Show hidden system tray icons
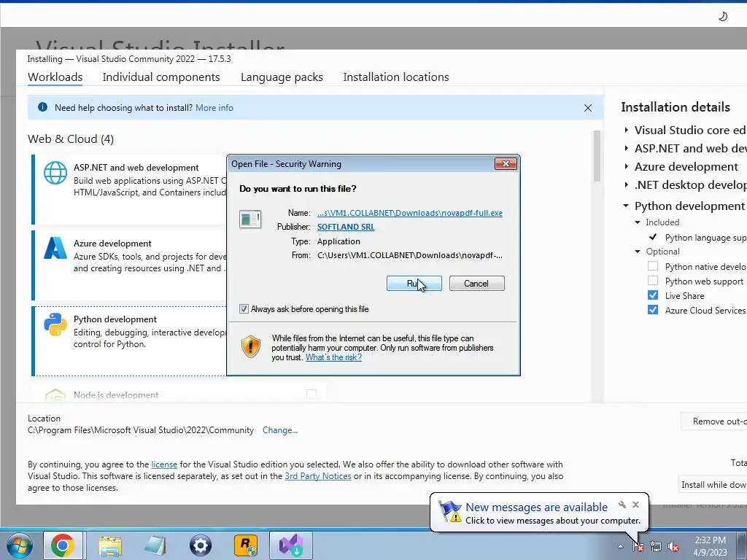Screen dimensions: 747x560 pyautogui.click(x=620, y=546)
